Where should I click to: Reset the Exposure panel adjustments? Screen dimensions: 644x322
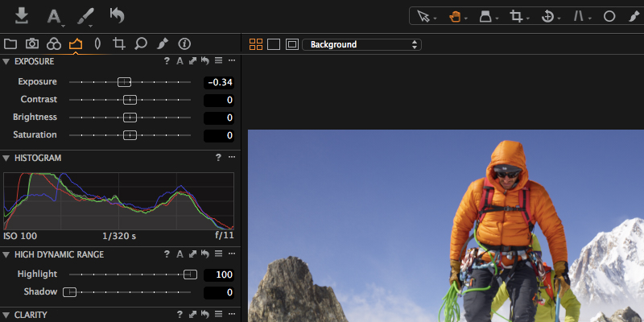click(205, 61)
